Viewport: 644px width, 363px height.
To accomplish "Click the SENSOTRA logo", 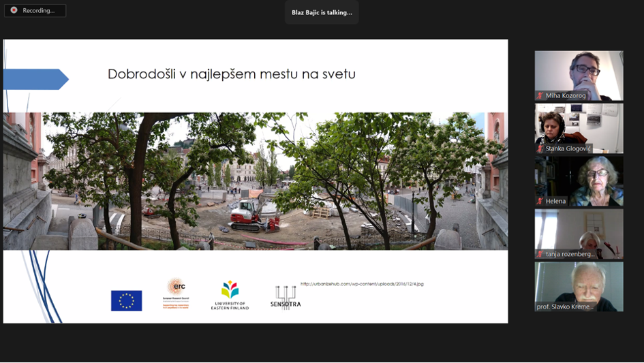I will [286, 298].
